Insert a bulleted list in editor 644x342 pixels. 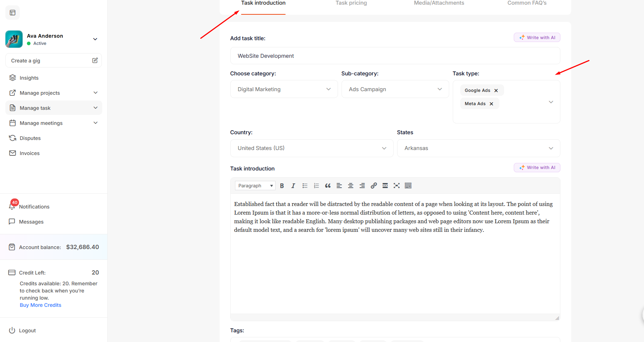(305, 186)
